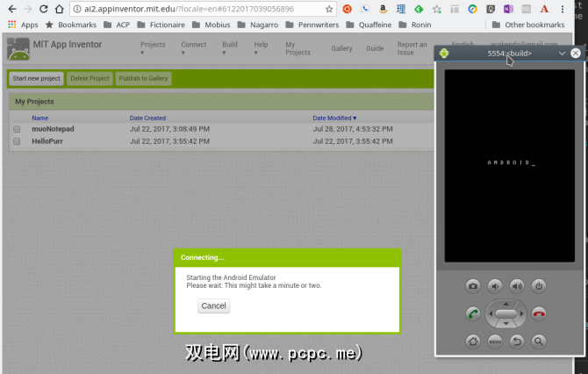588x374 pixels.
Task: Click emulator home button
Action: click(473, 342)
